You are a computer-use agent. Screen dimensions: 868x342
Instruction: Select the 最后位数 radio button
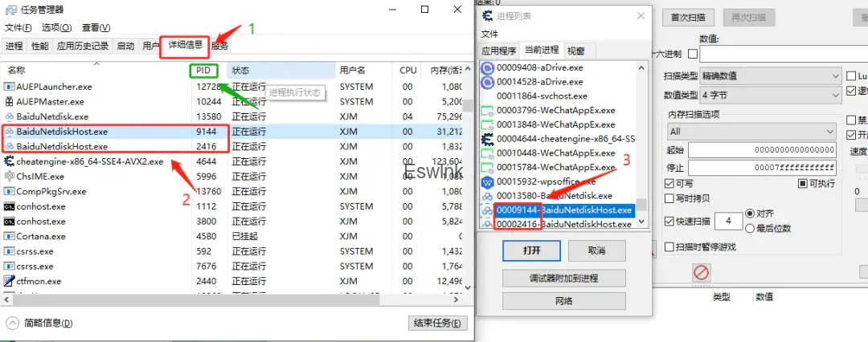click(x=751, y=228)
